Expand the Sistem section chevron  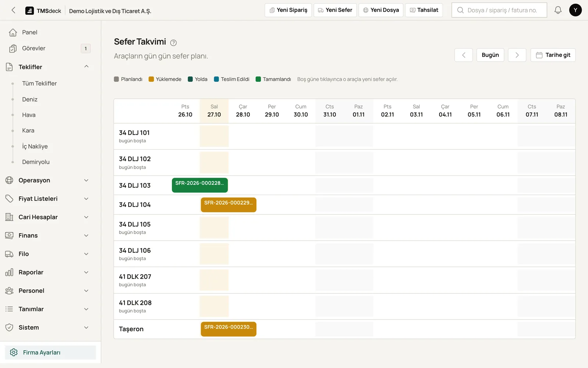point(86,328)
